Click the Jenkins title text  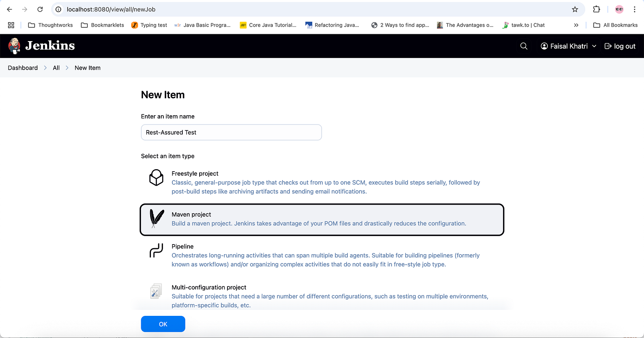tap(50, 46)
